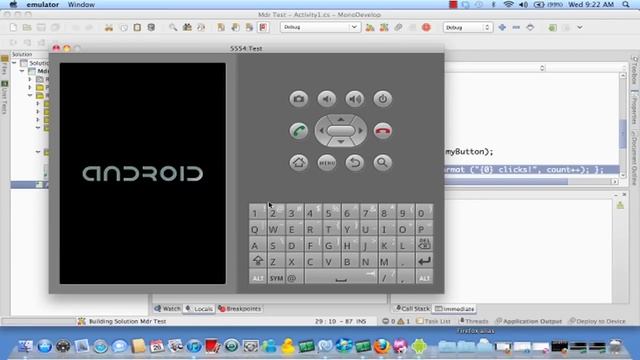This screenshot has height=360, width=640.
Task: Open the emulator application menu
Action: click(42, 4)
